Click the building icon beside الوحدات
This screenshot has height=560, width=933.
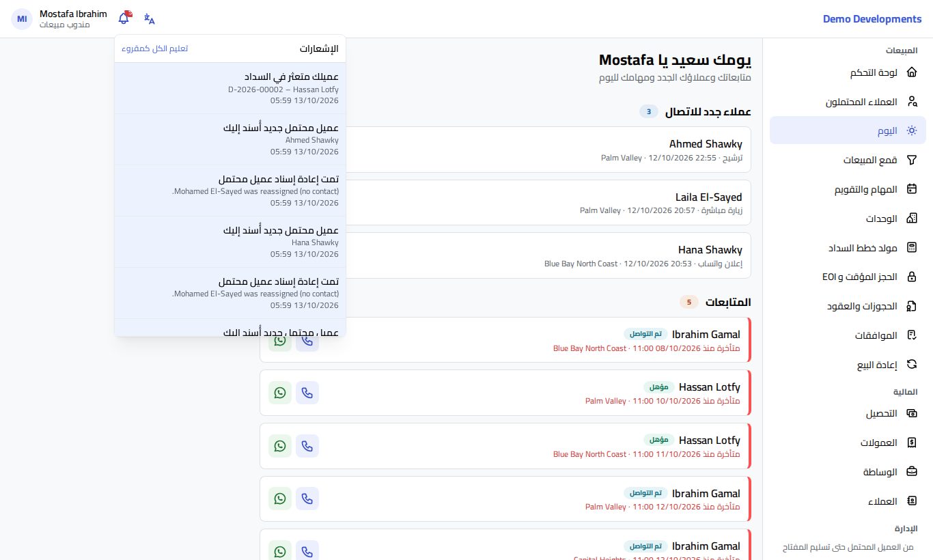[x=911, y=219]
